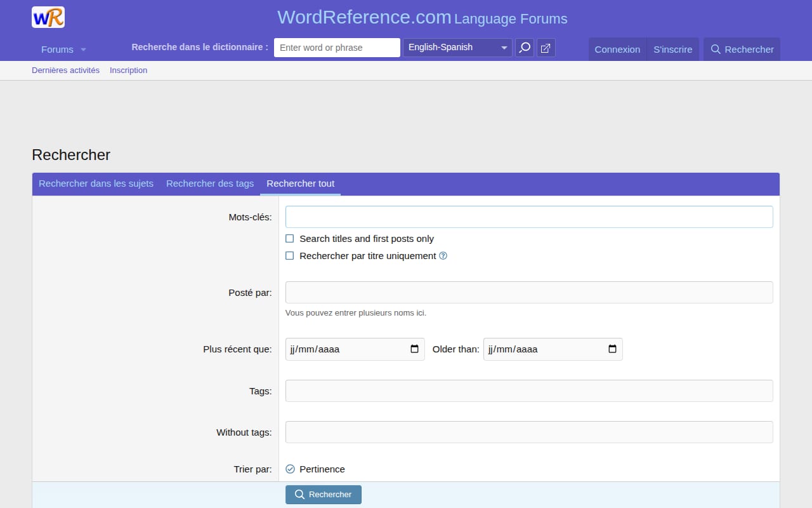Click the dictionary search magnifier icon

[x=525, y=48]
